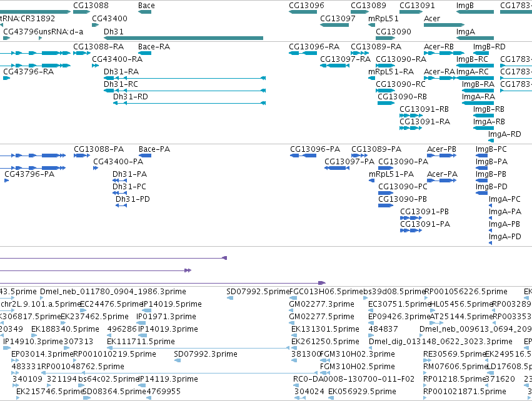Select the 'EK056929.5prime' EST label
Image resolution: width=532 pixels, height=401 pixels.
[x=363, y=392]
